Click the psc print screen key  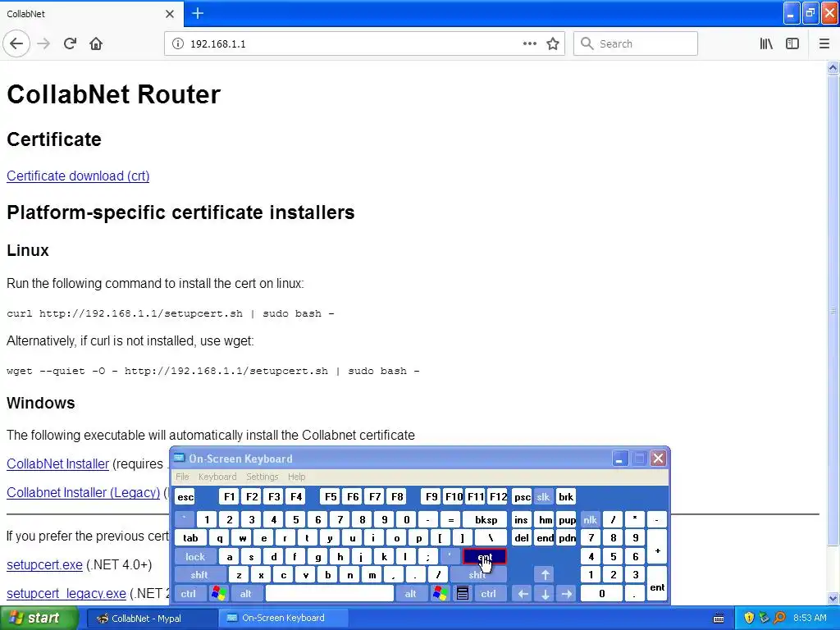522,497
